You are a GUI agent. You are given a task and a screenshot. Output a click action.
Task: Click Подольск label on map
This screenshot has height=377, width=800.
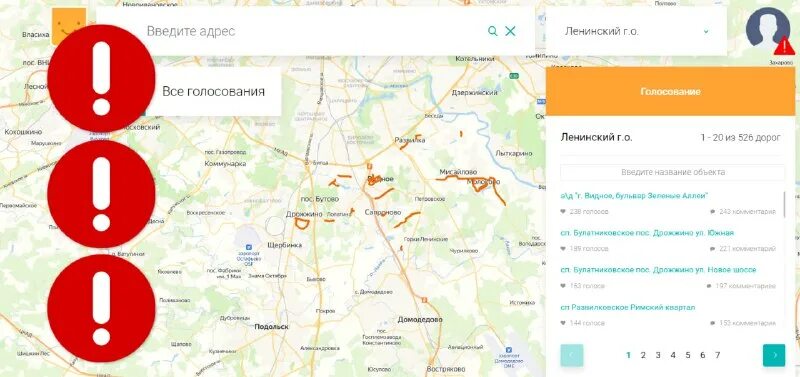pos(271,327)
